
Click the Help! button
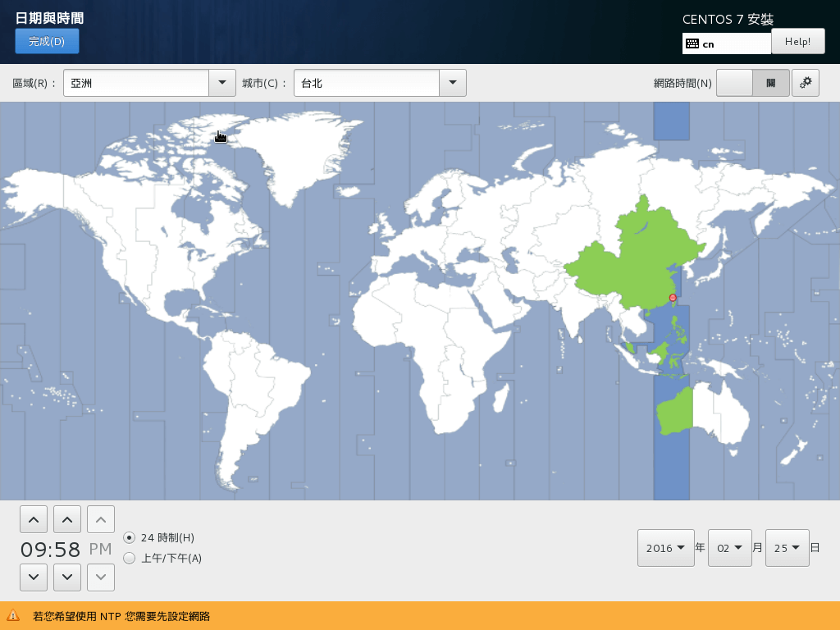coord(797,41)
